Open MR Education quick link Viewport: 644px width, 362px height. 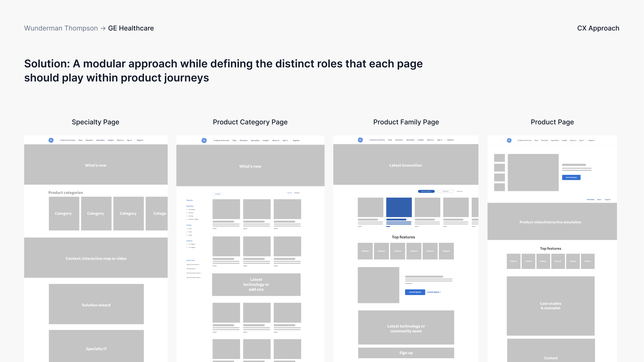click(x=191, y=269)
